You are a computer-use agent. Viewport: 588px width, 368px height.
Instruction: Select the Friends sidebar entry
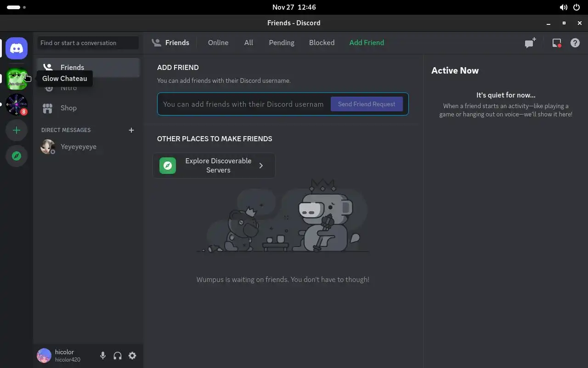[88, 68]
